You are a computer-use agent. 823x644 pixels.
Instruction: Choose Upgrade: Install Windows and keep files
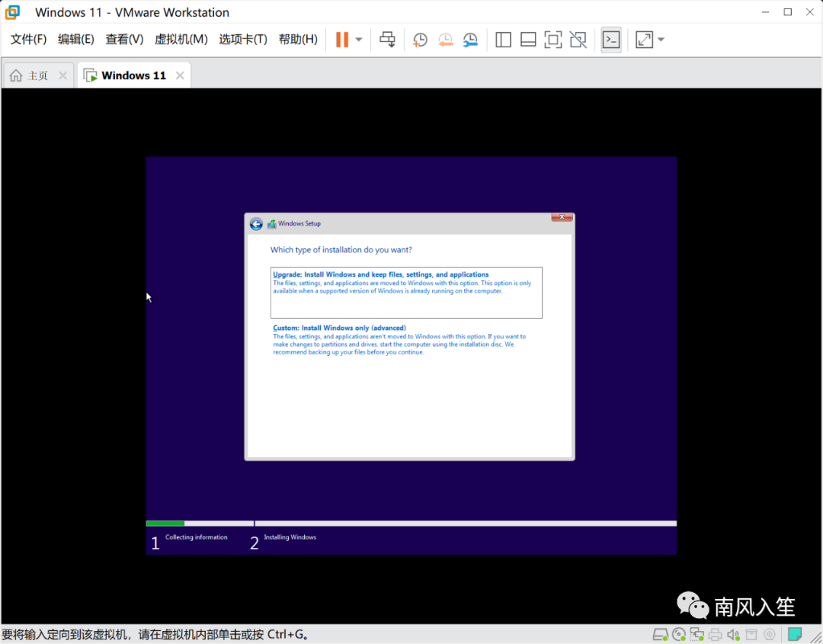point(406,293)
